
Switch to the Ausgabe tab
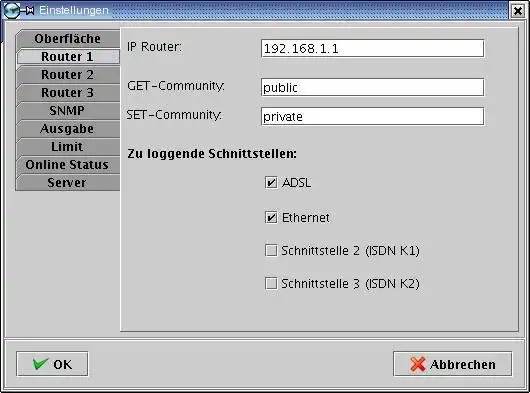point(68,129)
